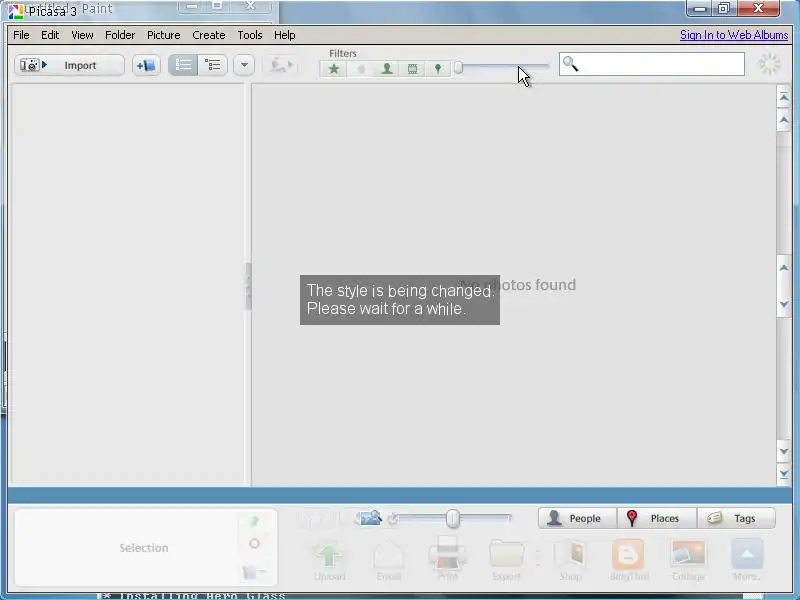This screenshot has height=600, width=800.
Task: Click the Upload button
Action: tap(329, 560)
